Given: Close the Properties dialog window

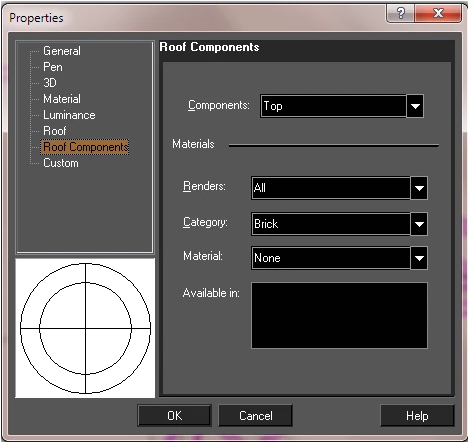Looking at the screenshot, I should coord(438,13).
